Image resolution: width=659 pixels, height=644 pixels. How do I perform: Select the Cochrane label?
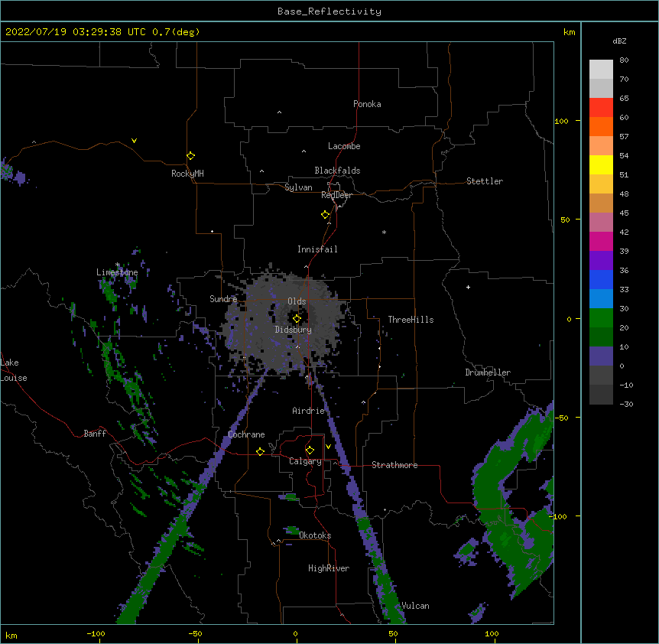point(246,434)
